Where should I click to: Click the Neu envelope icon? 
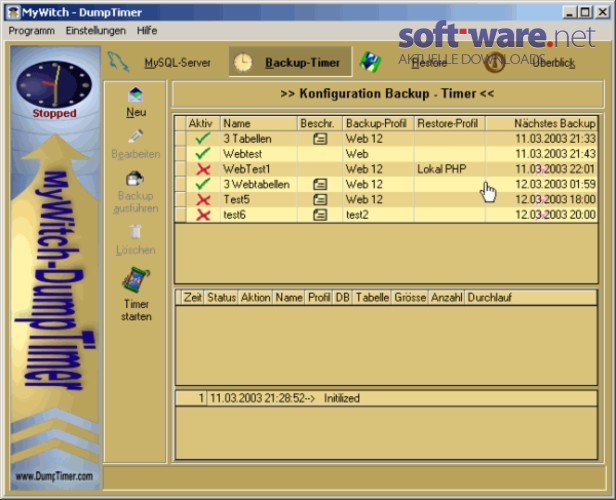136,95
